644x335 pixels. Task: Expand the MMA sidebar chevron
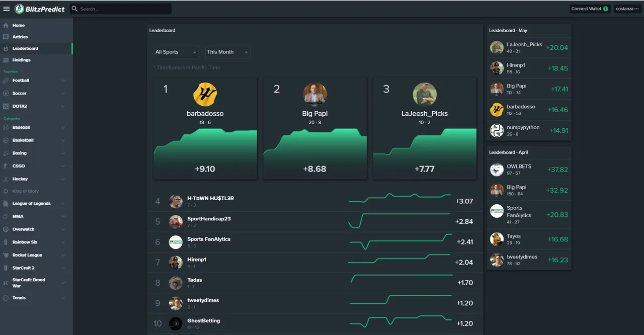click(x=63, y=216)
